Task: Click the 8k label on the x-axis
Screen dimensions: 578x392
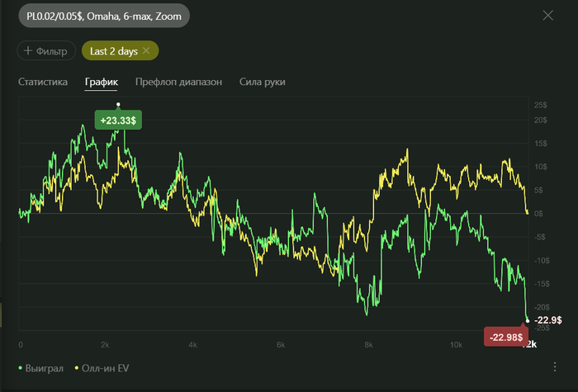Action: click(x=368, y=344)
